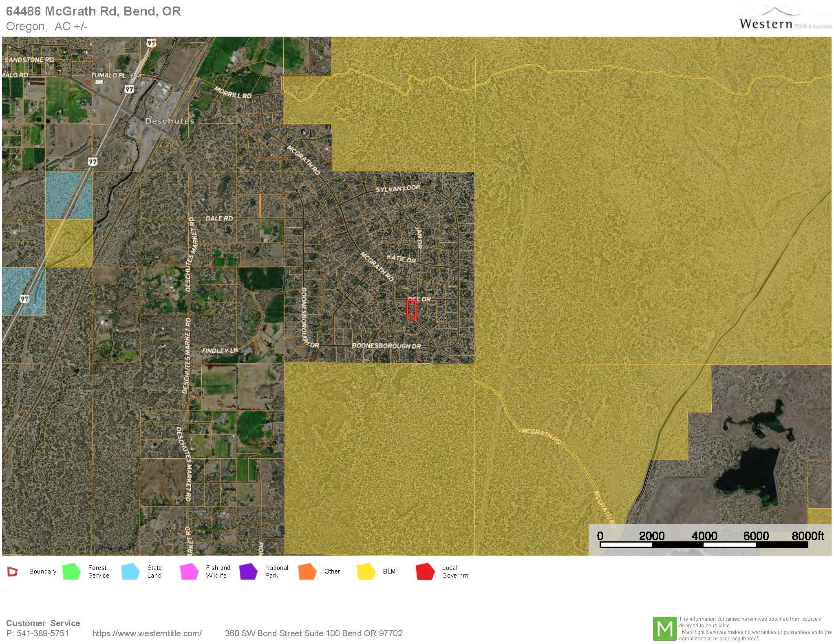834x644 pixels.
Task: Click the blue State Land legend icon
Action: [131, 571]
